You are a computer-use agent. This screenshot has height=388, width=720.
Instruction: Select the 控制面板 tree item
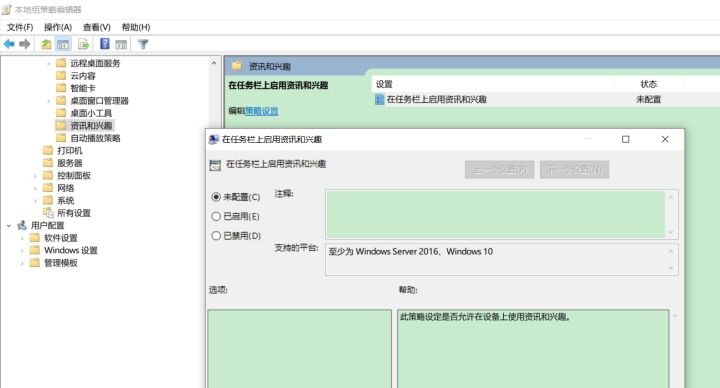coord(73,175)
